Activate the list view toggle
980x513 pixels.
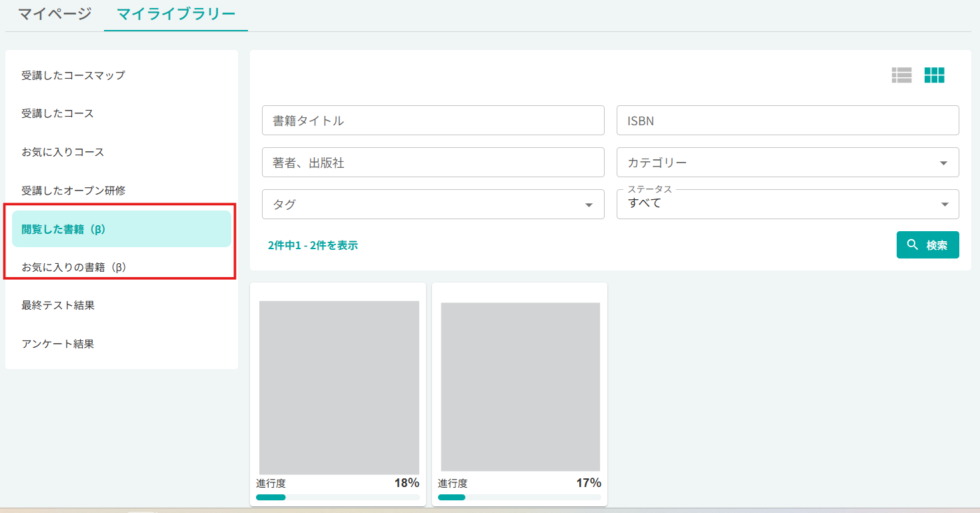[901, 75]
